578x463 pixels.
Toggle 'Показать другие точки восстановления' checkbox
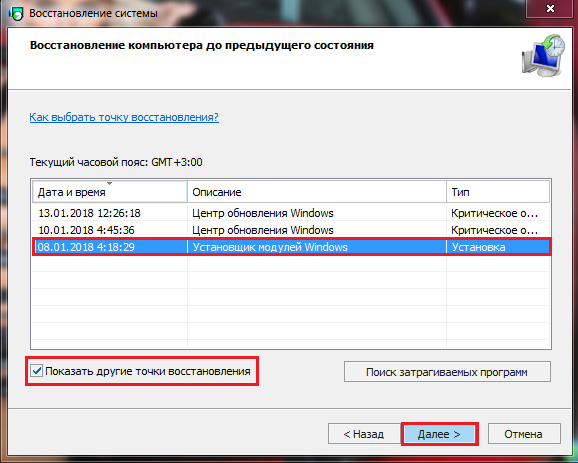tap(36, 370)
